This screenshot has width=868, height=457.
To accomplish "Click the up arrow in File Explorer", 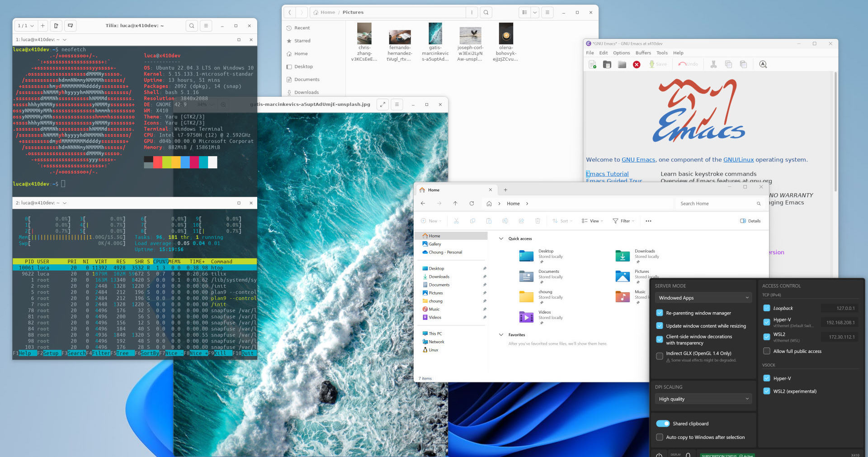I will coord(455,204).
